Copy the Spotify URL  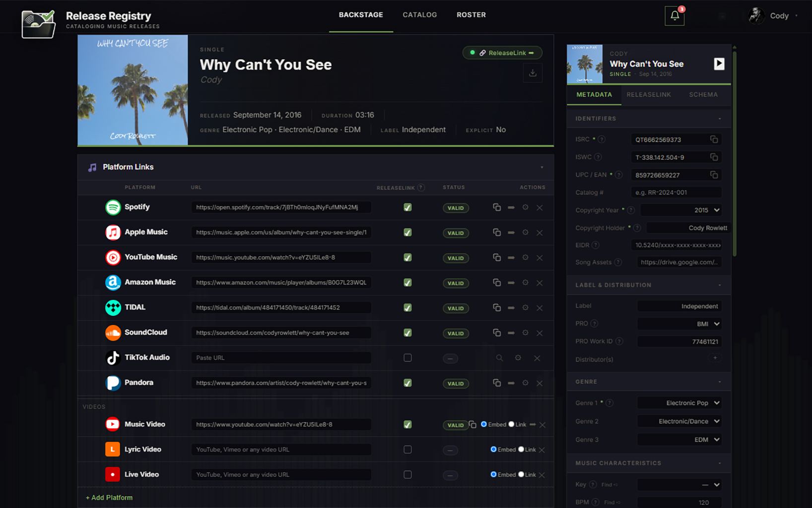point(497,207)
